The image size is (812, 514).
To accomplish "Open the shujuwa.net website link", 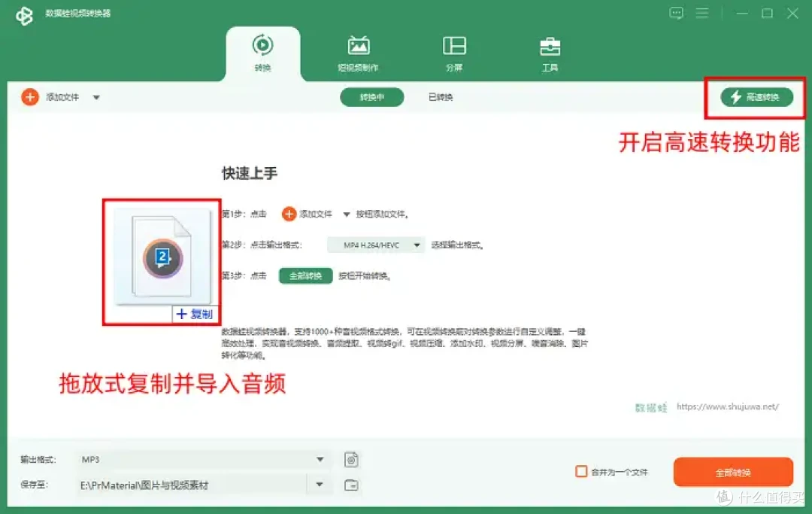I will tap(728, 406).
